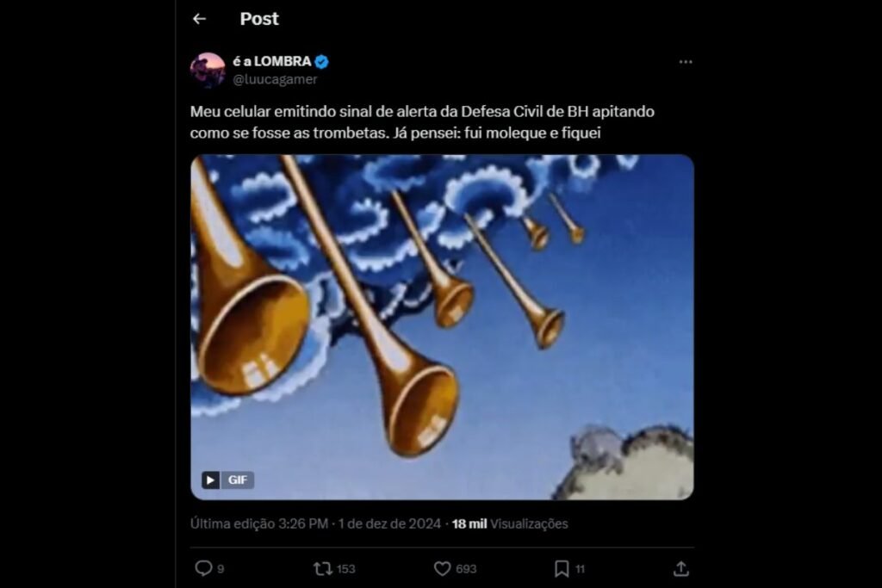Screen dimensions: 882x588
Task: Like the post with the heart icon
Action: click(x=442, y=568)
